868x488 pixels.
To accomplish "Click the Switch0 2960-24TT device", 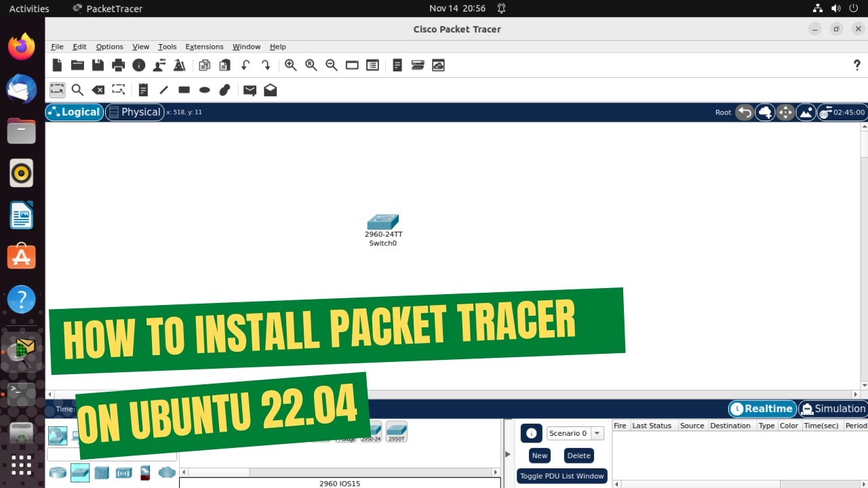I will tap(383, 230).
